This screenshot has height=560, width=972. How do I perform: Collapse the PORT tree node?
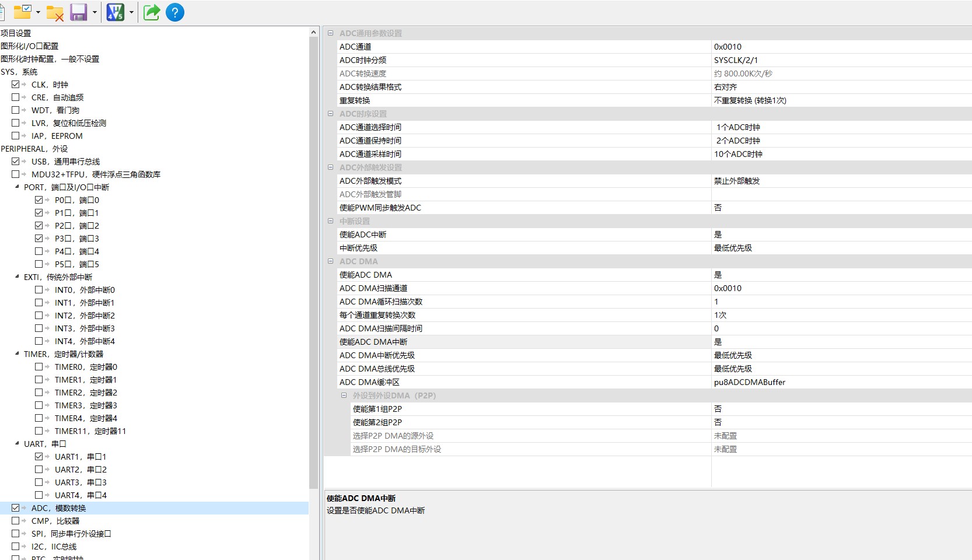(16, 187)
